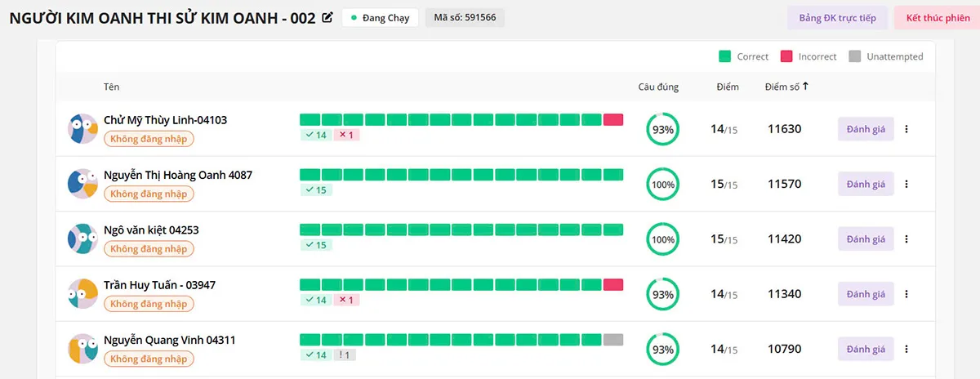This screenshot has height=379, width=980.
Task: Open the three-dot menu for Trần Huy Tuấn - 03947
Action: tap(906, 294)
